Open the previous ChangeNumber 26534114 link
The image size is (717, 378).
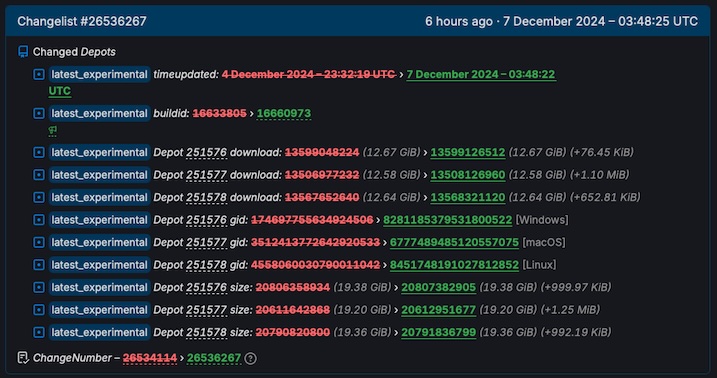[x=150, y=358]
